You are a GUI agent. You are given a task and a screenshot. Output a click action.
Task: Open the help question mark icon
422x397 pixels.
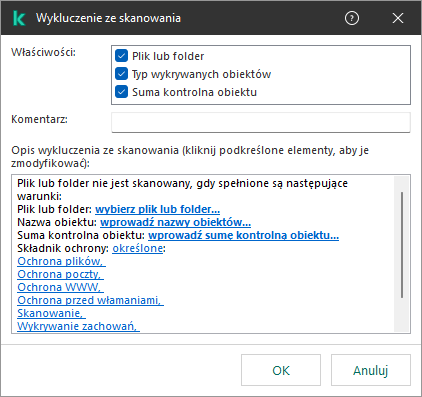pos(352,18)
